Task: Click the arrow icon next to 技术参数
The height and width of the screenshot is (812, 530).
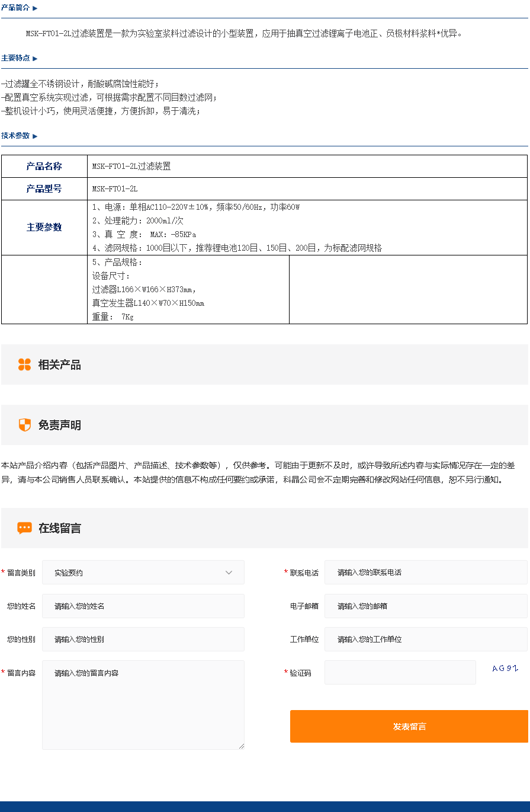Action: [35, 136]
